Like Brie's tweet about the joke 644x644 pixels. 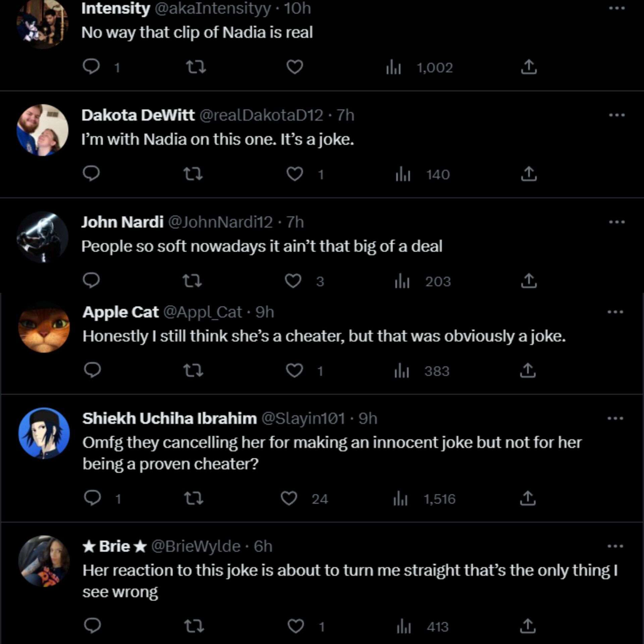pyautogui.click(x=296, y=626)
